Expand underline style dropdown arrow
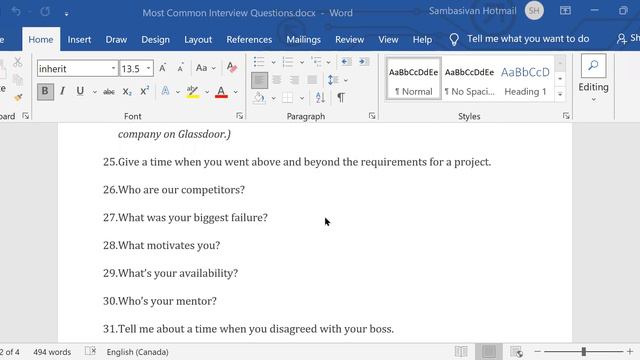Screen dimensions: 640x360 pyautogui.click(x=94, y=92)
